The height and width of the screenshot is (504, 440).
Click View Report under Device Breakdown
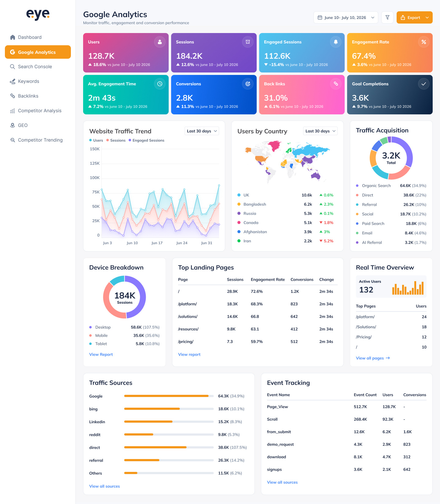[x=101, y=354]
